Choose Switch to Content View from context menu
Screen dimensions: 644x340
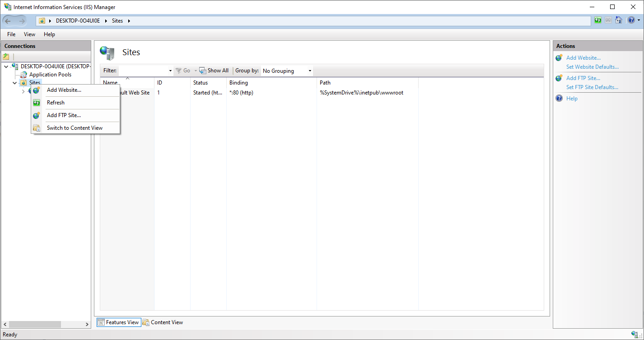coord(75,128)
